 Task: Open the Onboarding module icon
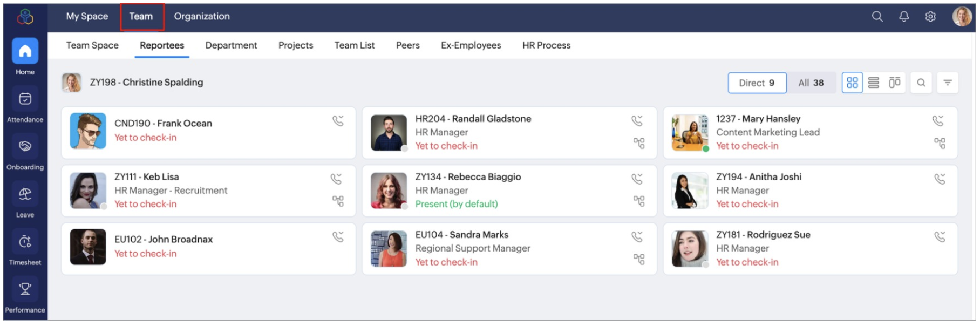tap(25, 147)
